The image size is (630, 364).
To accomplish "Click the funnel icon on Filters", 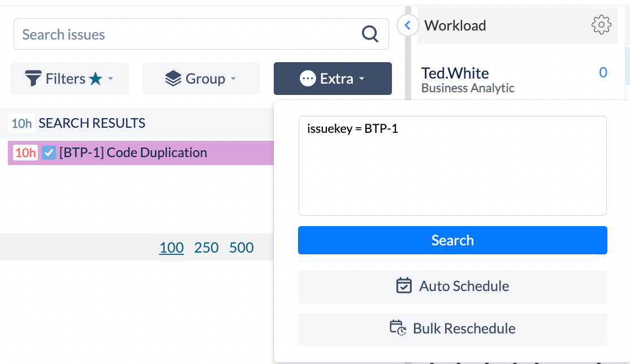I will pyautogui.click(x=33, y=79).
